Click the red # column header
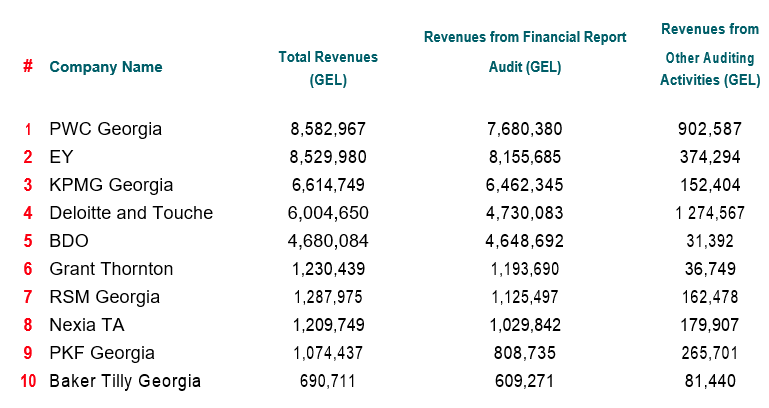The image size is (769, 408). pos(28,67)
